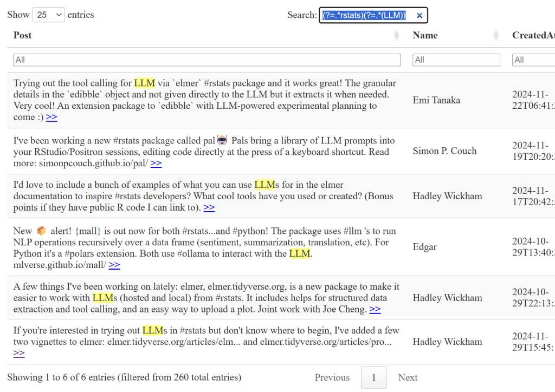Sort table by the Name column arrows
555x392 pixels.
[x=495, y=36]
